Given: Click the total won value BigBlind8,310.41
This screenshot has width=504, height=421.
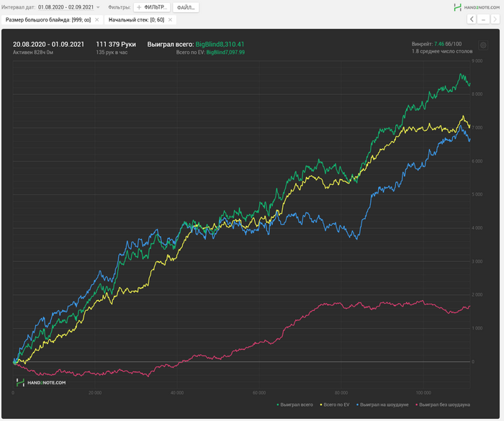Looking at the screenshot, I should click(x=220, y=45).
